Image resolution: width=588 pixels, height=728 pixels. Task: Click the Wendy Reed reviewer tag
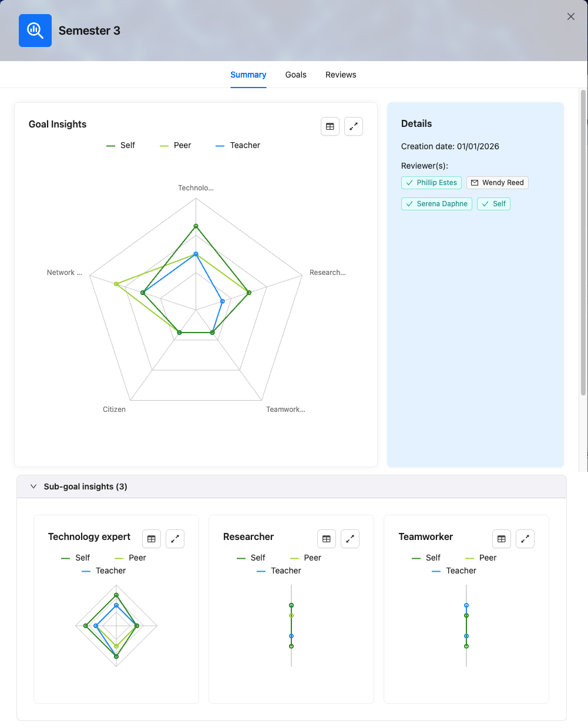[x=498, y=183]
